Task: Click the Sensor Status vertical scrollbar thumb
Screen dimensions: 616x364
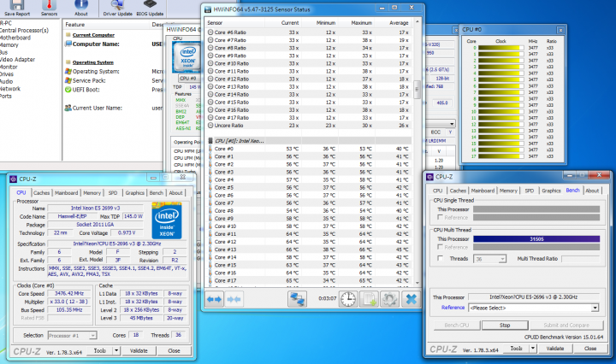Action: [x=417, y=90]
